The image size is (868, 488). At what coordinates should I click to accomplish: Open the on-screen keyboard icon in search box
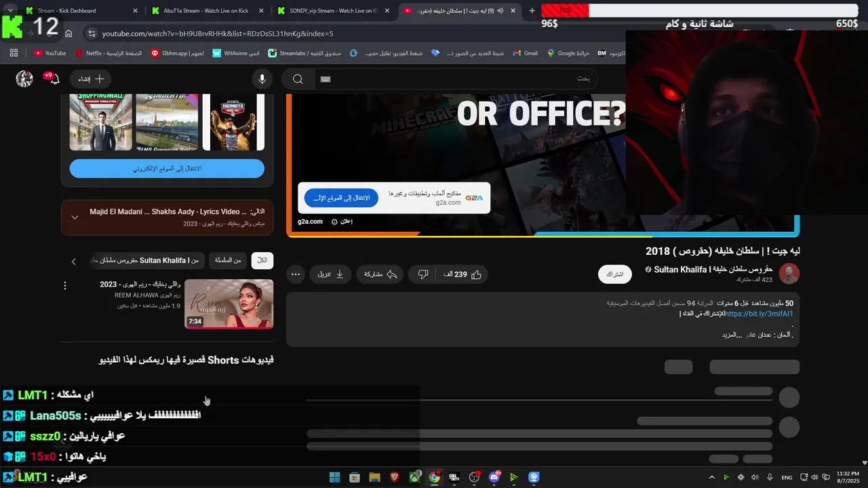click(325, 79)
